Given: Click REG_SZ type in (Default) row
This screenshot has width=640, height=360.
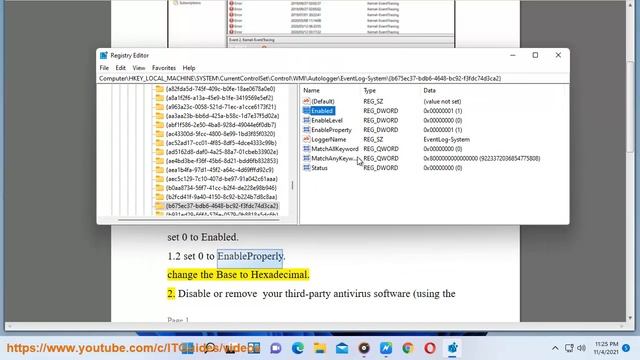Looking at the screenshot, I should (373, 101).
